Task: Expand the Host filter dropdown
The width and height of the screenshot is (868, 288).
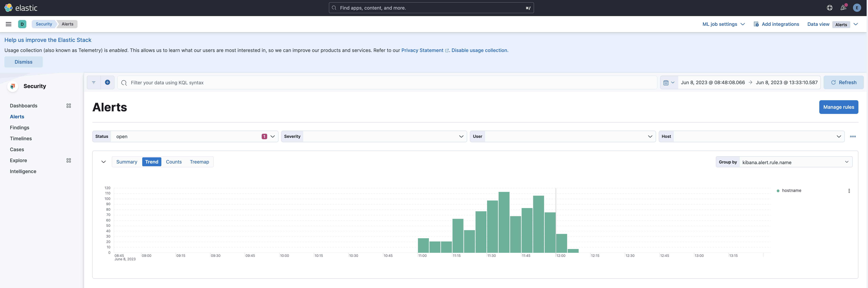Action: pos(839,137)
